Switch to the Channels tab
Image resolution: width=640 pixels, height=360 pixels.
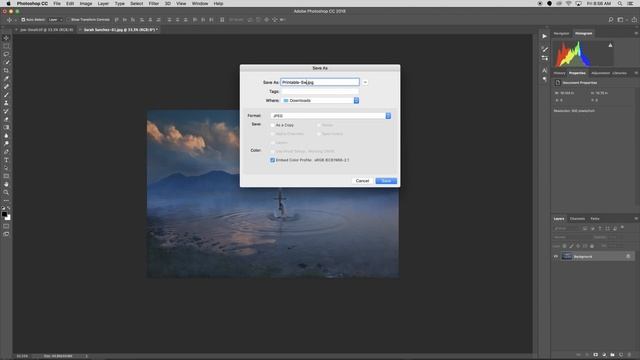577,219
